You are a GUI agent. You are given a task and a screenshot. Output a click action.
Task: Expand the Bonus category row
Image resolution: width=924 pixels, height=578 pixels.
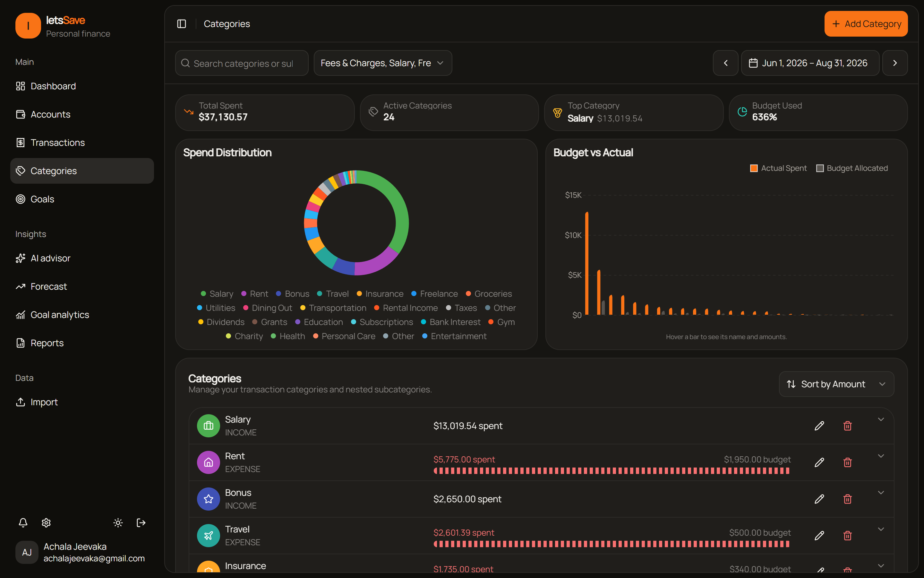[881, 493]
